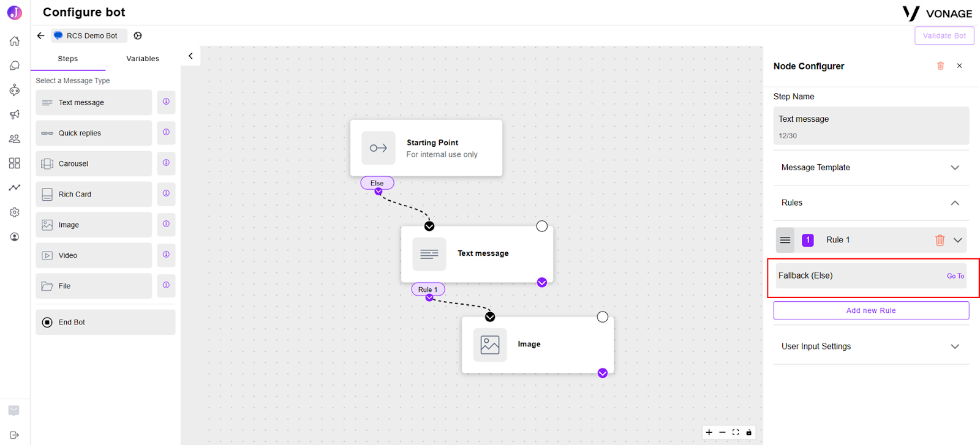Image resolution: width=980 pixels, height=445 pixels.
Task: Fit canvas to view with fullscreen icon
Action: click(x=736, y=432)
